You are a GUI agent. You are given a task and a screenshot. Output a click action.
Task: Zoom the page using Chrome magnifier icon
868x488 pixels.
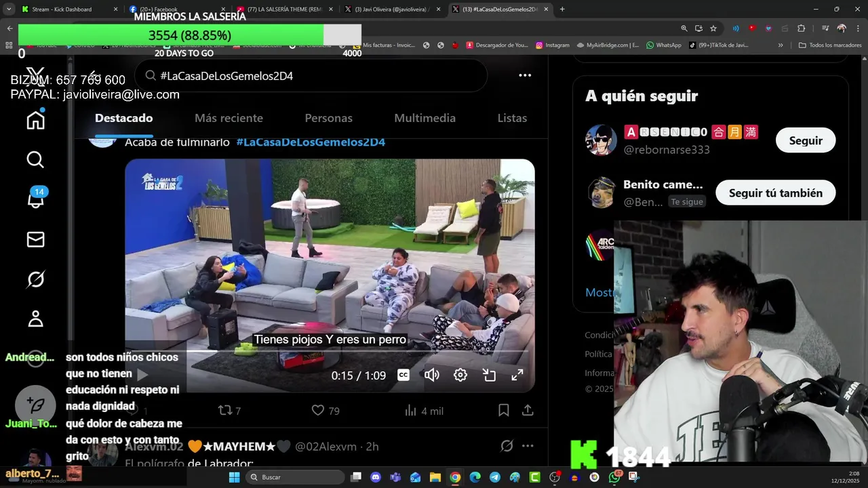(x=684, y=28)
